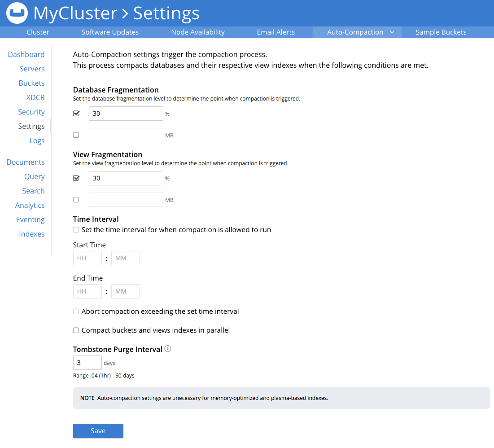Enable the Database Fragmentation MB checkbox
494x448 pixels.
76,135
